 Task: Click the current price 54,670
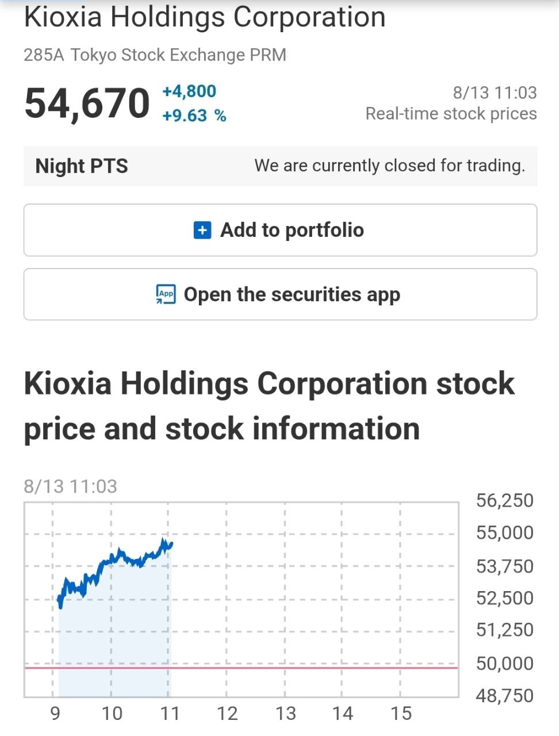pyautogui.click(x=87, y=103)
